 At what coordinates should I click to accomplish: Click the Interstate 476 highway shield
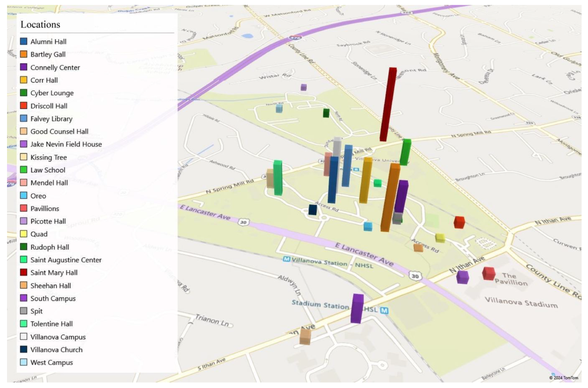click(295, 38)
